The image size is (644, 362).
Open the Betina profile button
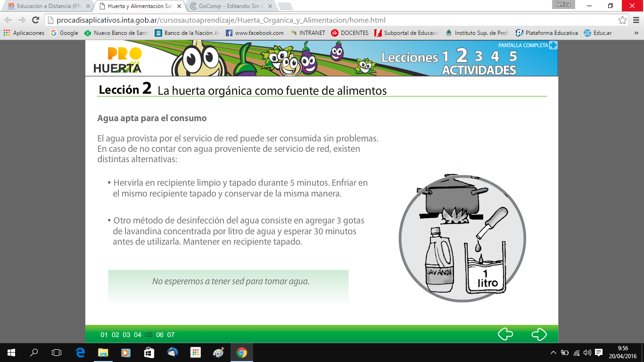562,5
